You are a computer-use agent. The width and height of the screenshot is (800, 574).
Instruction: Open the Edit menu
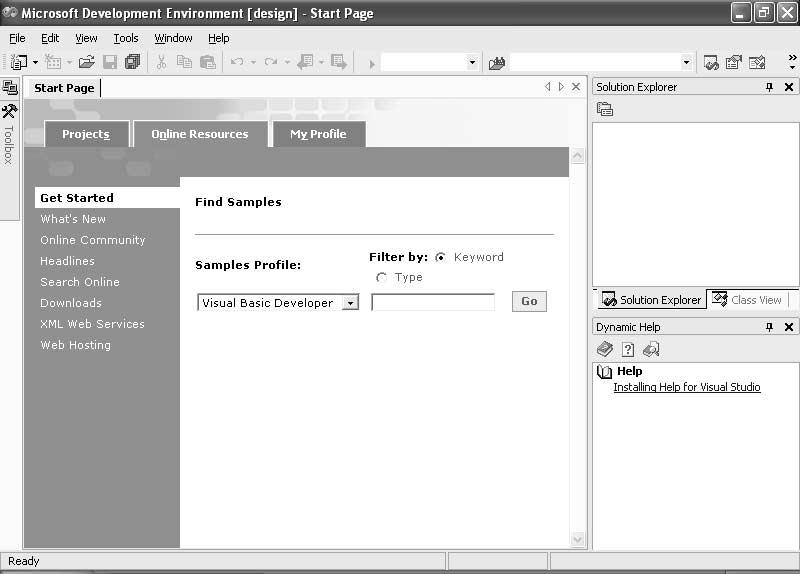pyautogui.click(x=49, y=38)
